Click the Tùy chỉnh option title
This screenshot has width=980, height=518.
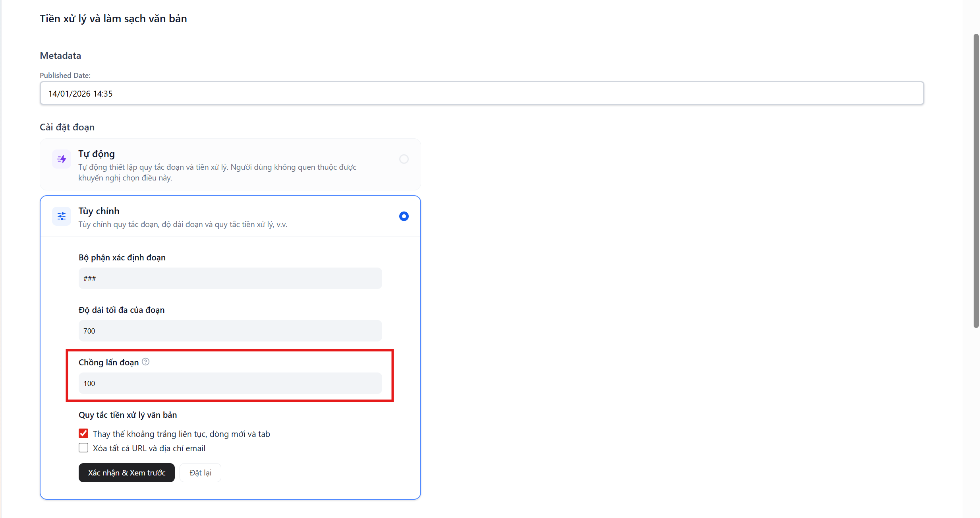point(99,211)
